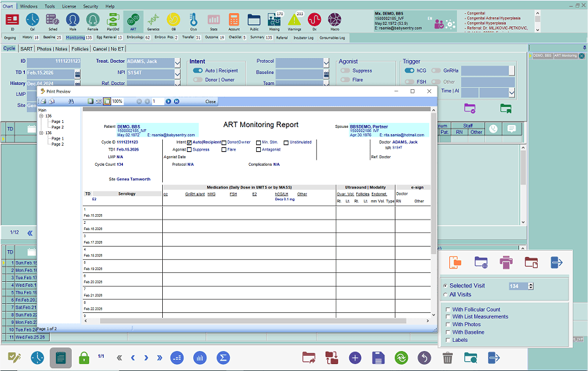Switch to the Follicles tab

pyautogui.click(x=80, y=49)
